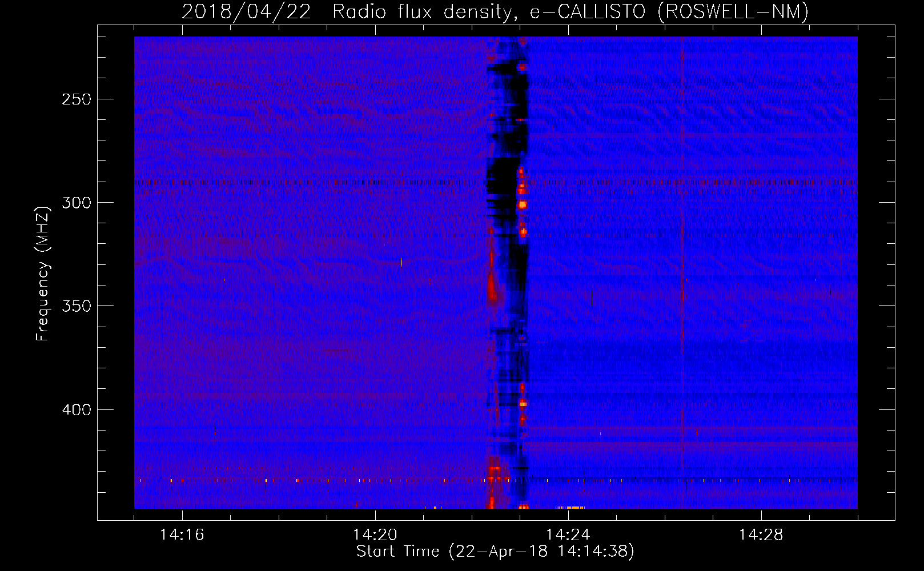Click the bright burst spot near 300 MHz
Image resolution: width=924 pixels, height=571 pixels.
[x=522, y=204]
